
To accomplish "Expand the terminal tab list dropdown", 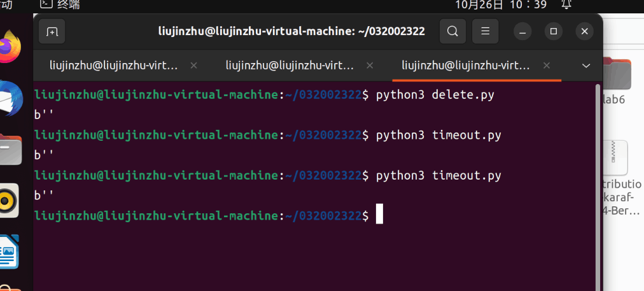I will pos(586,66).
